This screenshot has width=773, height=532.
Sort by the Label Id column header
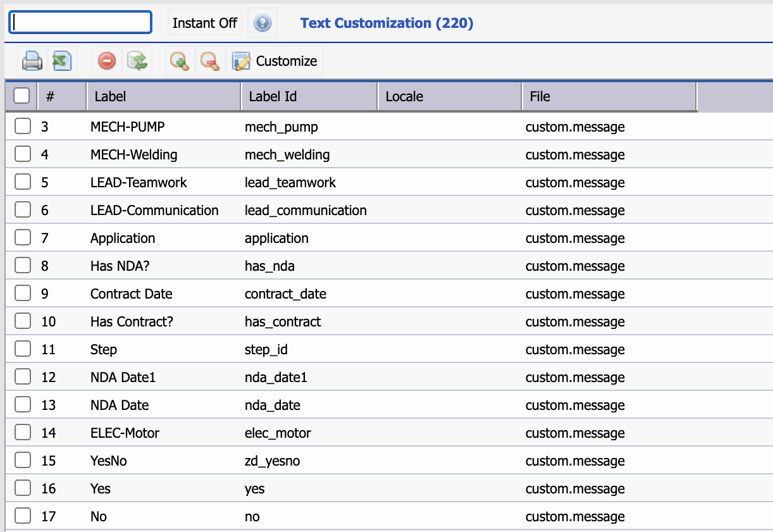(x=309, y=97)
